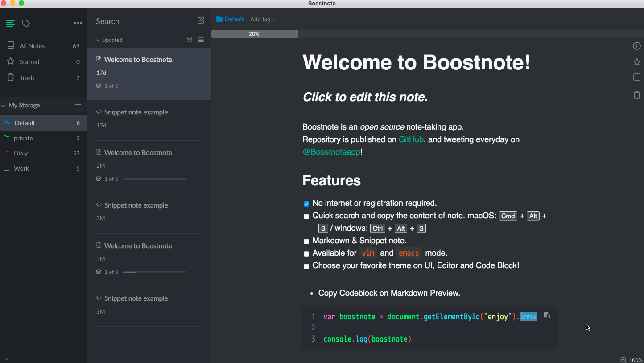Click the 'Features' heading
This screenshot has height=363, width=644.
click(x=331, y=180)
